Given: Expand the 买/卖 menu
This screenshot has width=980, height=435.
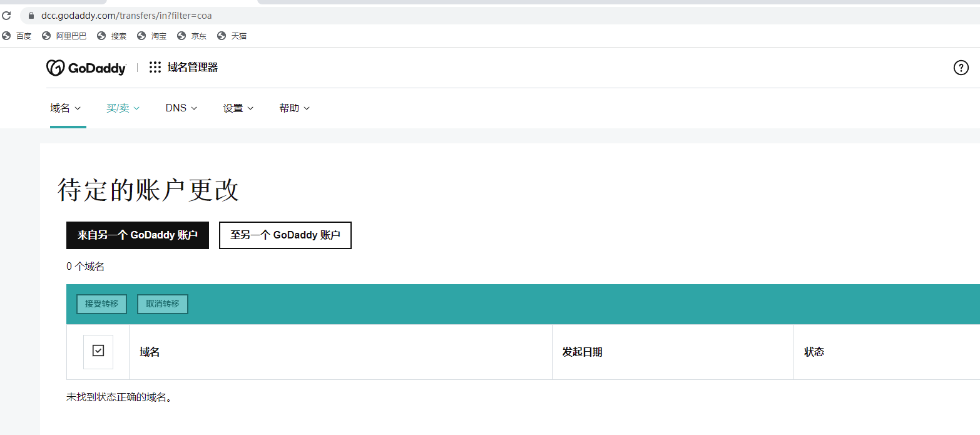Looking at the screenshot, I should point(123,108).
